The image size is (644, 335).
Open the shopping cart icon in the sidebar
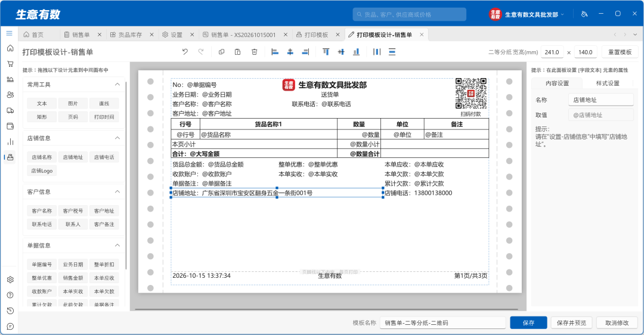click(x=10, y=64)
